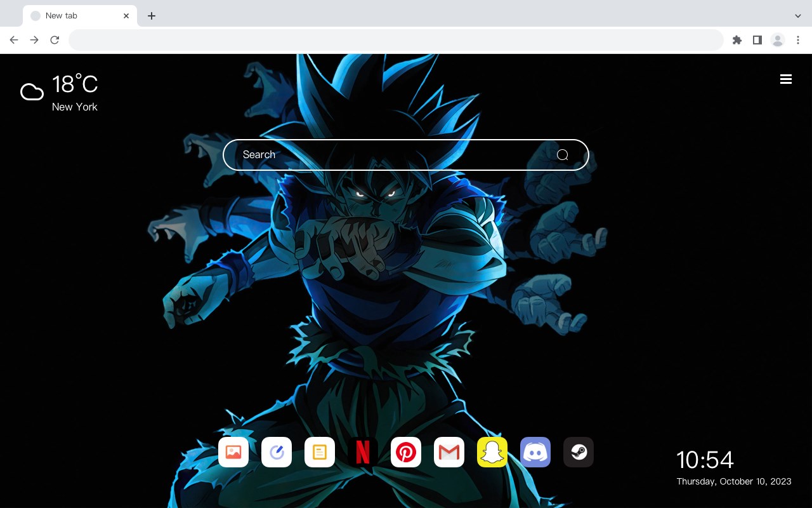Open the wallpaper gallery shortcut icon

pos(233,452)
